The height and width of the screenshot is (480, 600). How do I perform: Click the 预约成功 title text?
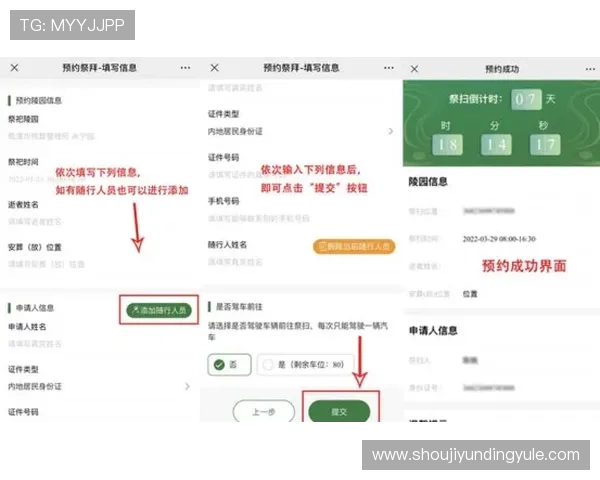[x=502, y=69]
